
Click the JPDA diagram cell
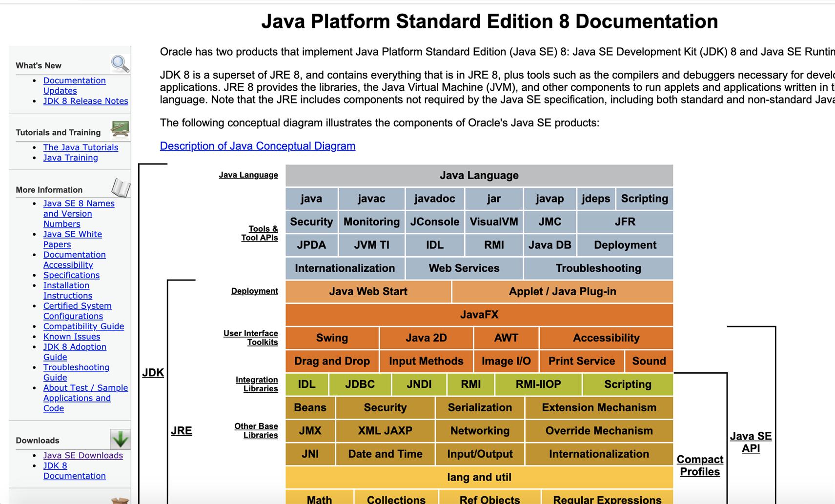tap(311, 245)
